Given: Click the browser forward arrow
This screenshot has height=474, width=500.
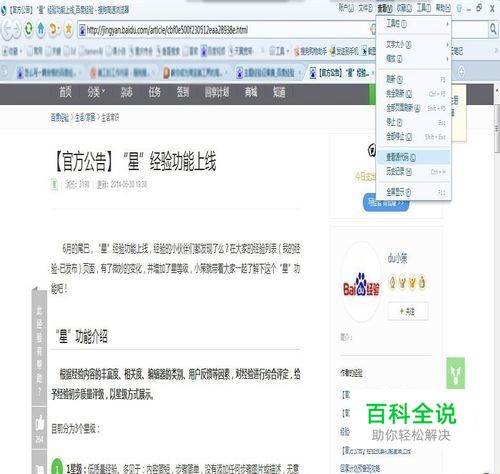Looking at the screenshot, I should (16, 29).
